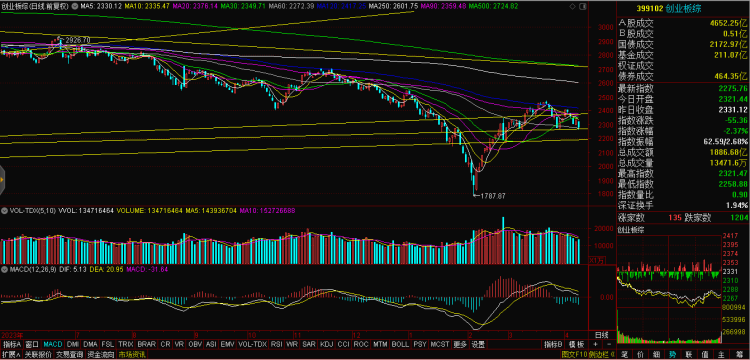Viewport: 750px width, 360px height.
Task: Open the 市场资讯 tab
Action: point(132,355)
